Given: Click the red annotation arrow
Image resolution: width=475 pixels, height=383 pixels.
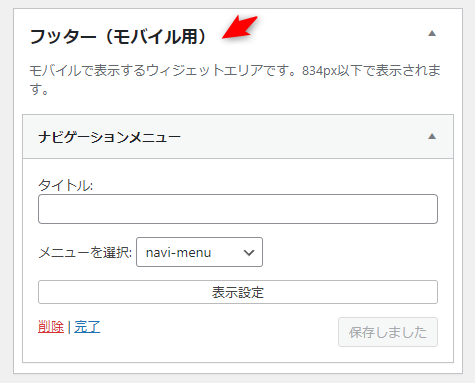Looking at the screenshot, I should click(x=240, y=27).
